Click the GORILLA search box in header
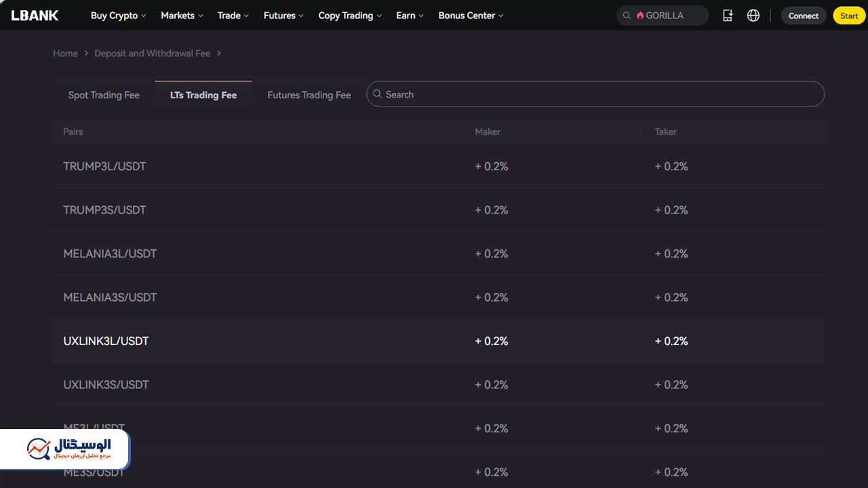This screenshot has width=868, height=488. tap(663, 16)
